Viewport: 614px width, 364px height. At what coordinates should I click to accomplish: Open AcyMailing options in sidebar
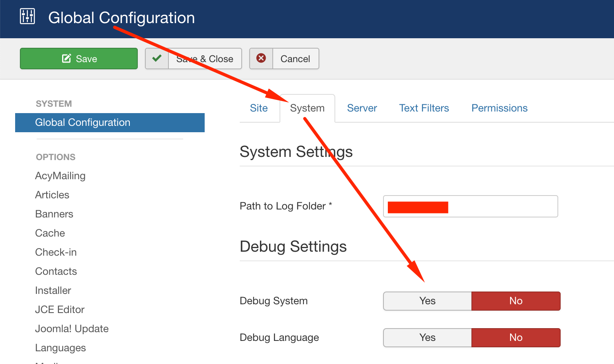60,176
